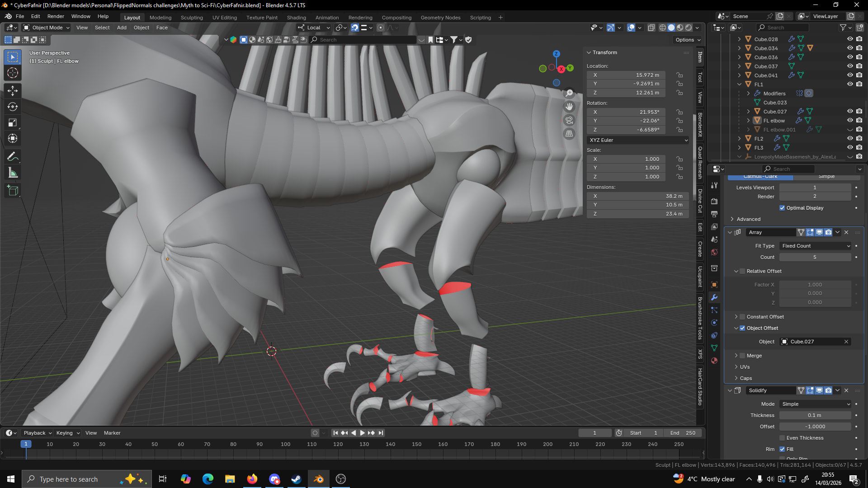Click the Solidify Thickness slider field

[815, 415]
